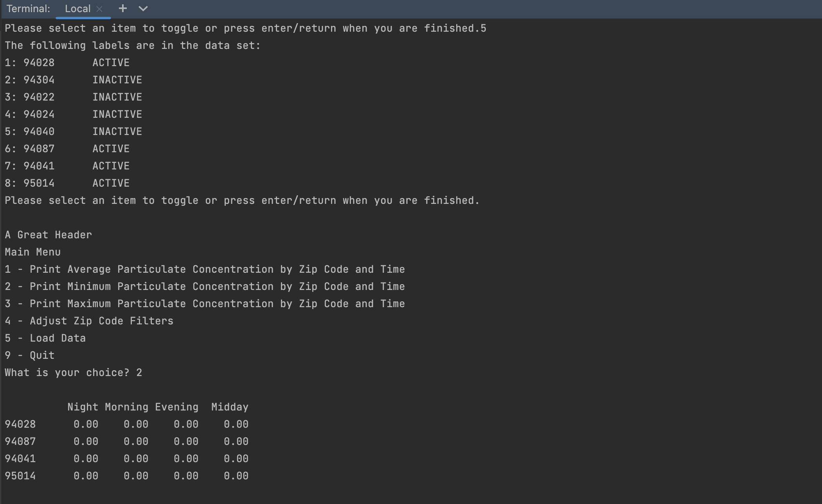Viewport: 822px width, 504px height.
Task: Switch to the Local terminal tab
Action: click(77, 8)
